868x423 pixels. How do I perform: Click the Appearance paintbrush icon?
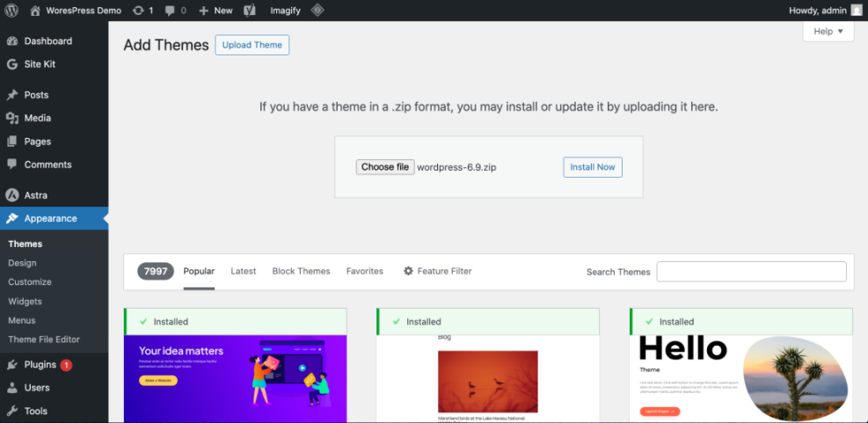pyautogui.click(x=12, y=218)
